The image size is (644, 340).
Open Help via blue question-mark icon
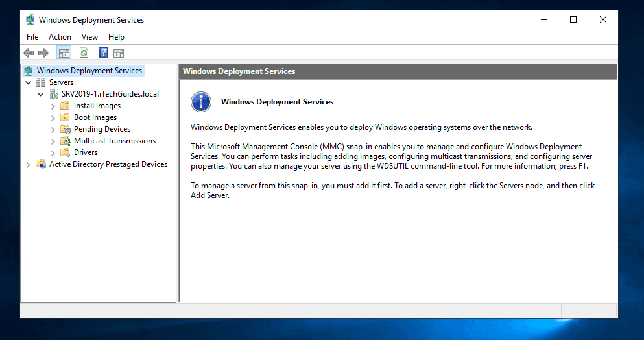(104, 53)
